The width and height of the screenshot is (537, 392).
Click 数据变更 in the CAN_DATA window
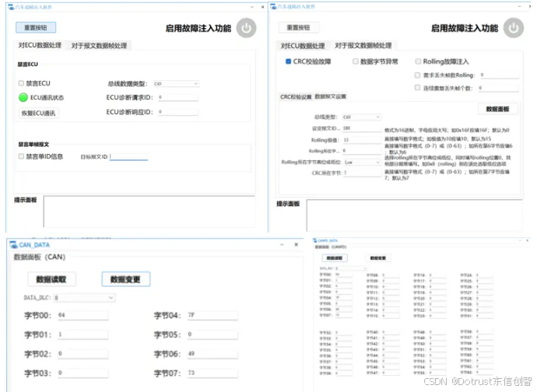pyautogui.click(x=125, y=279)
